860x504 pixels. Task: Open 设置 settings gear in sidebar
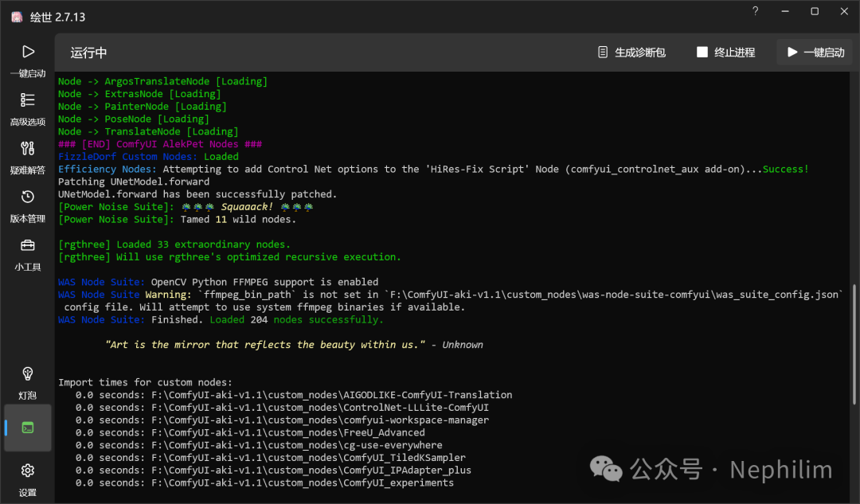(28, 471)
